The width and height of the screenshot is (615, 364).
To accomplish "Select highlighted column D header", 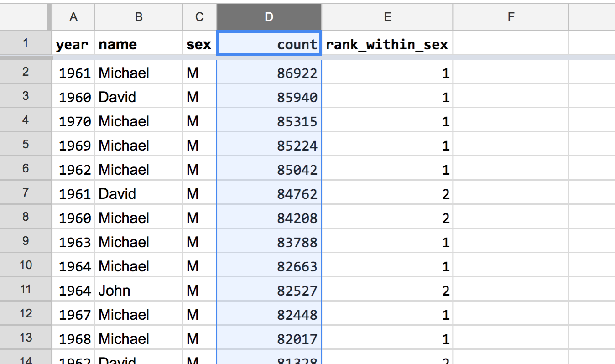I will click(x=269, y=17).
